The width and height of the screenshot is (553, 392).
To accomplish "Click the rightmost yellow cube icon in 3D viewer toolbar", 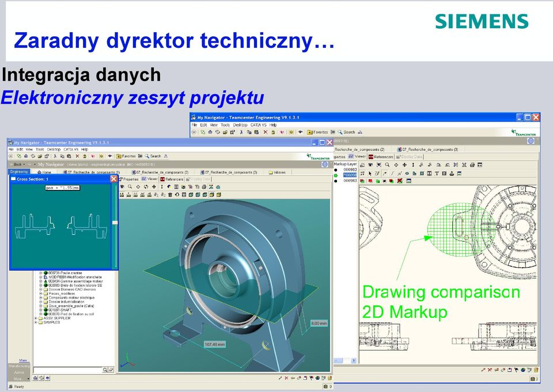I will pos(219,195).
